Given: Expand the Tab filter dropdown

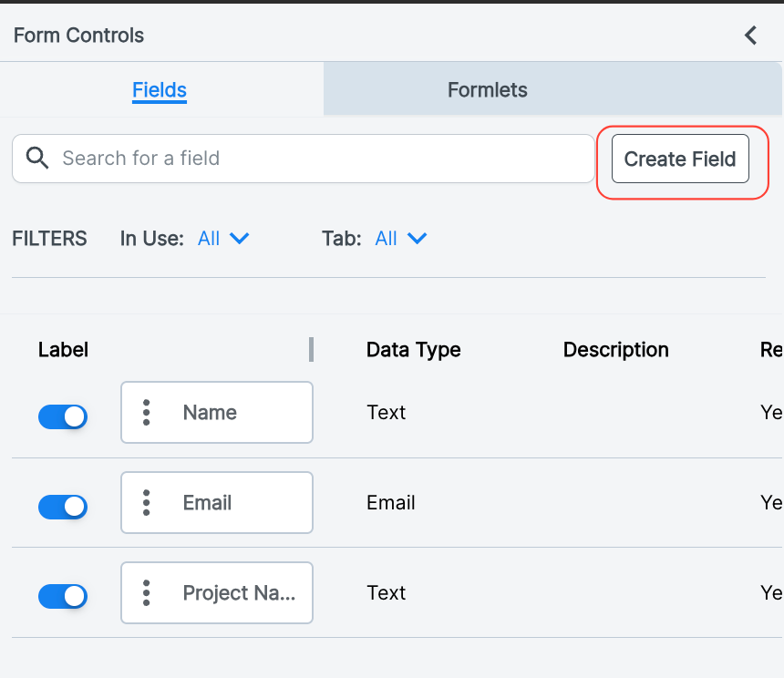Looking at the screenshot, I should click(x=401, y=239).
